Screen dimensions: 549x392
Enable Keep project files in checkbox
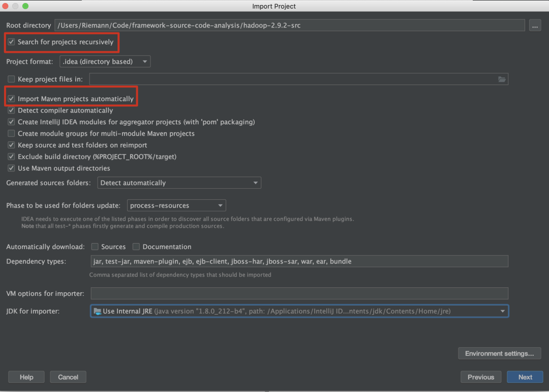[x=11, y=79]
